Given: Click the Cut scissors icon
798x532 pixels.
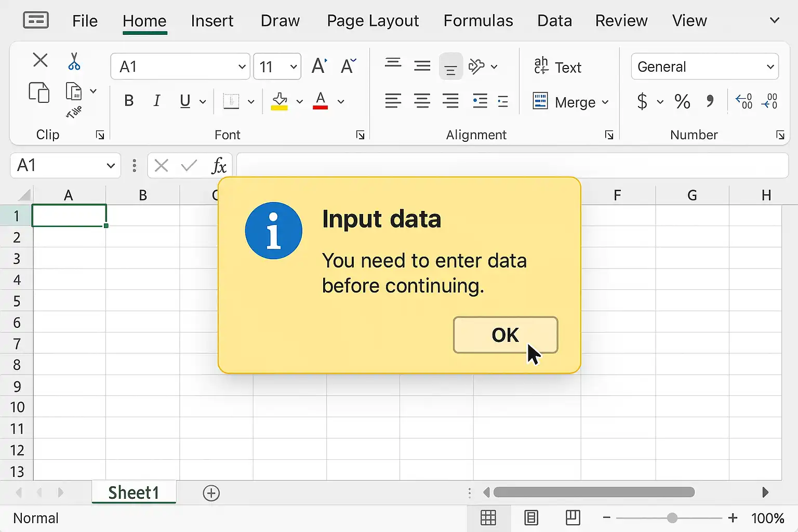Looking at the screenshot, I should pos(74,61).
